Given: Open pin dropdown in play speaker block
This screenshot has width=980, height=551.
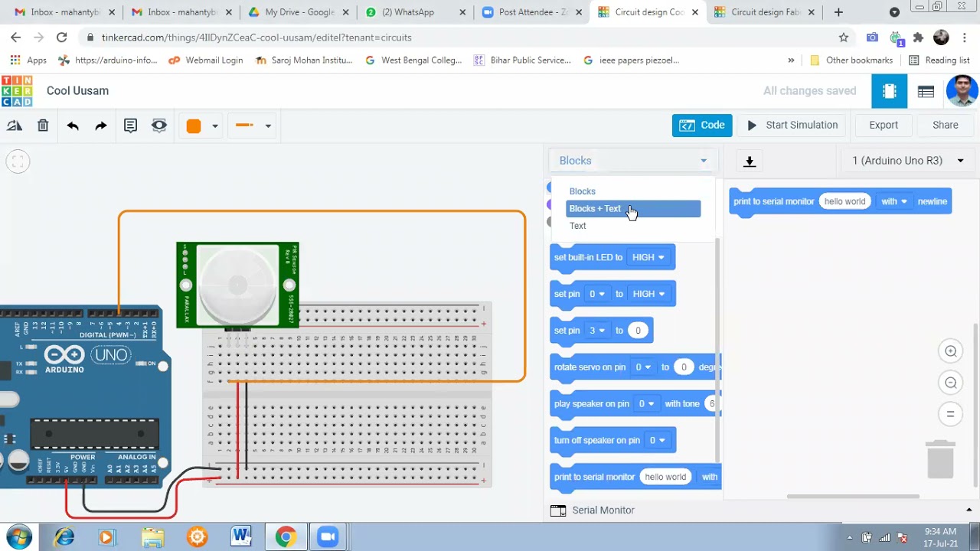Looking at the screenshot, I should [646, 404].
